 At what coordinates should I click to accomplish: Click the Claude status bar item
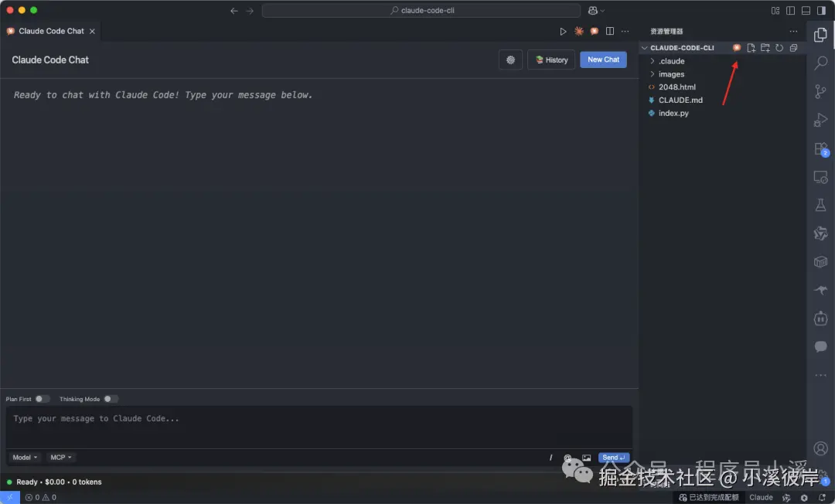point(761,498)
